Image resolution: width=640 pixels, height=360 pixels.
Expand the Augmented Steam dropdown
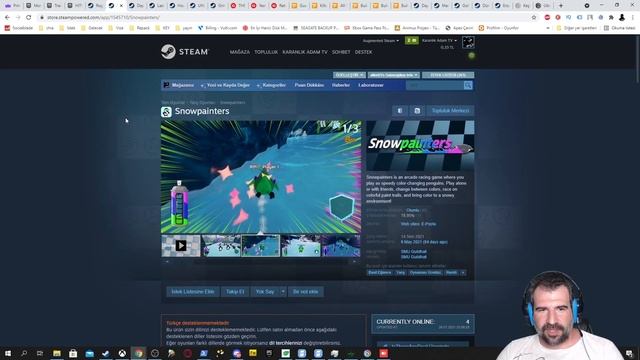click(x=381, y=40)
